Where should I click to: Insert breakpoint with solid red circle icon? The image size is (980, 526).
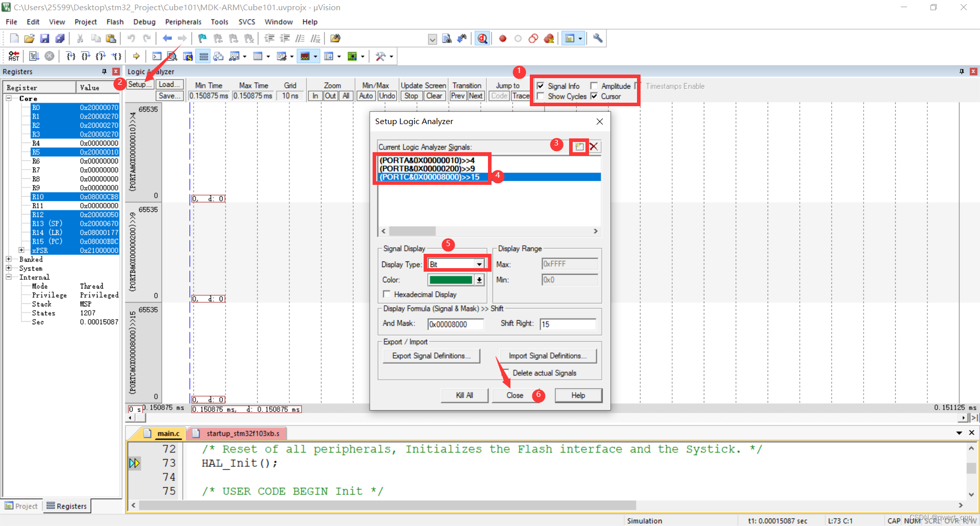pyautogui.click(x=503, y=38)
